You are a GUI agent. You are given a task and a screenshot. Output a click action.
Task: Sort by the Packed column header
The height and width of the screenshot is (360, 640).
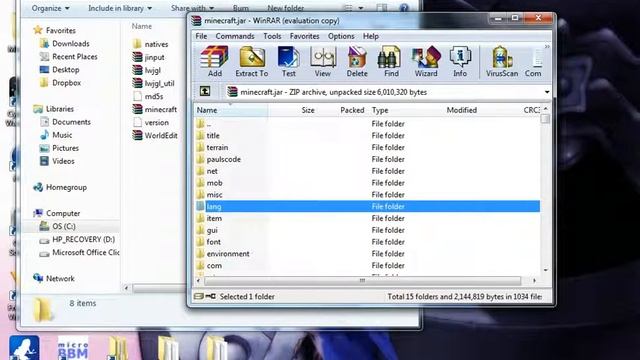tap(352, 110)
